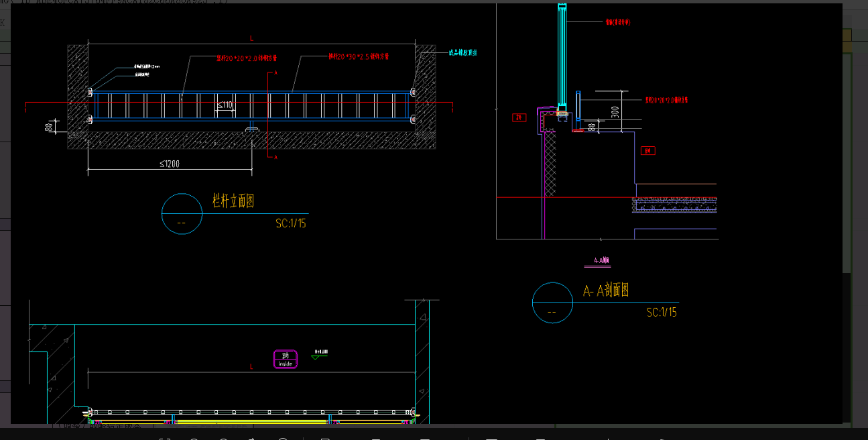Click the title circle left of A- A剖面图
Image resolution: width=868 pixels, height=440 pixels.
(553, 302)
